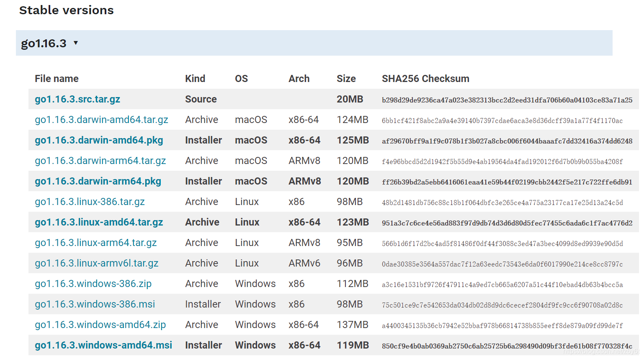
Task: Click ARMv8 in the linux-arm64 row
Action: 304,243
